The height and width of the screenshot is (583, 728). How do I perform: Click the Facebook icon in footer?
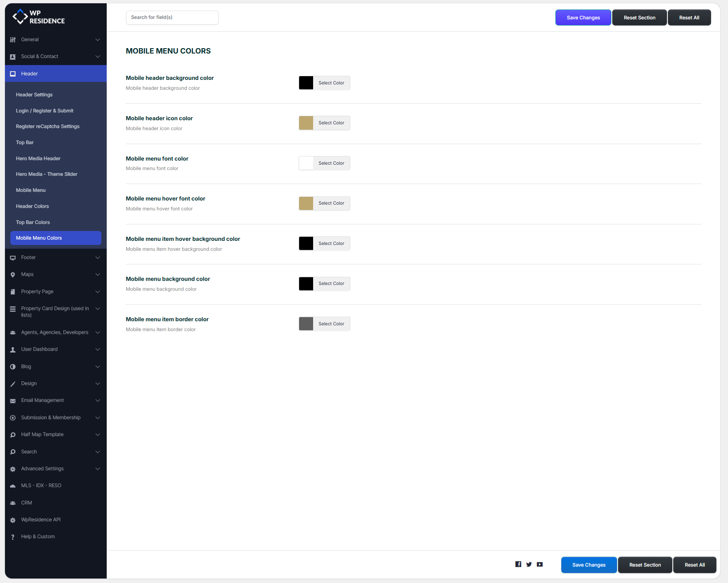(518, 564)
